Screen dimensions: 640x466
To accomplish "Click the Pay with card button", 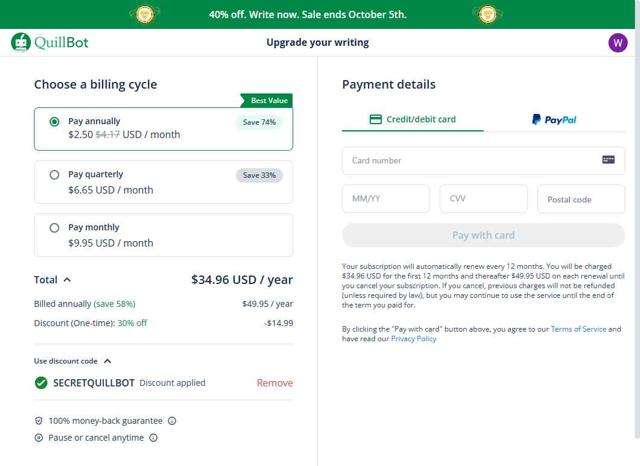I will (483, 235).
